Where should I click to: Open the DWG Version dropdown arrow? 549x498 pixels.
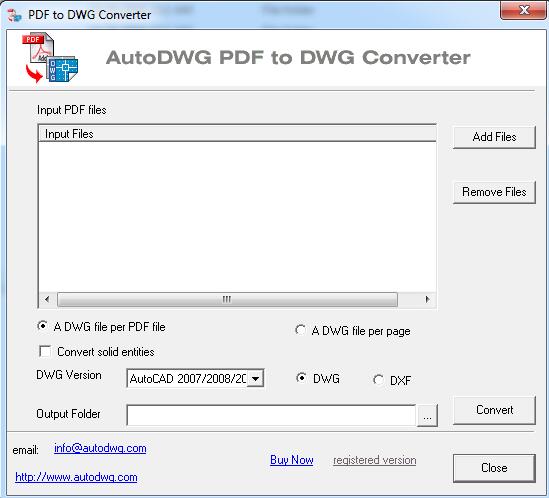(256, 379)
